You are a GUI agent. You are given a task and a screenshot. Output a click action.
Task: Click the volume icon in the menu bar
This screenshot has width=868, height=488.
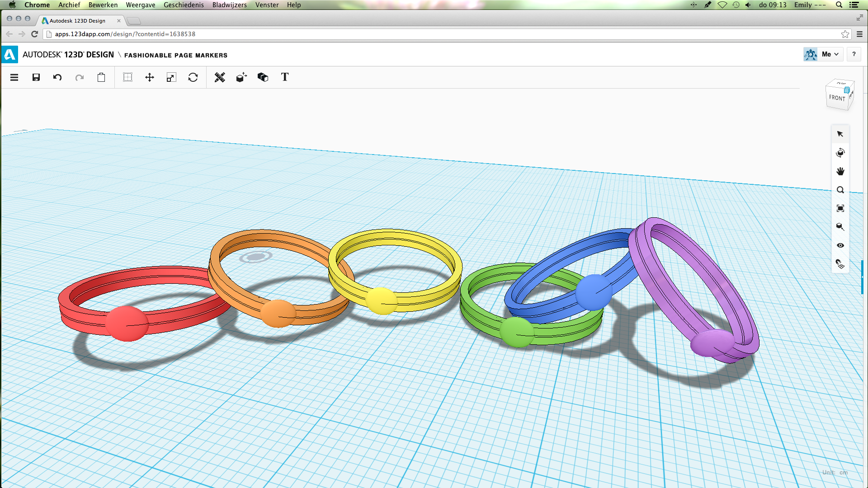748,5
